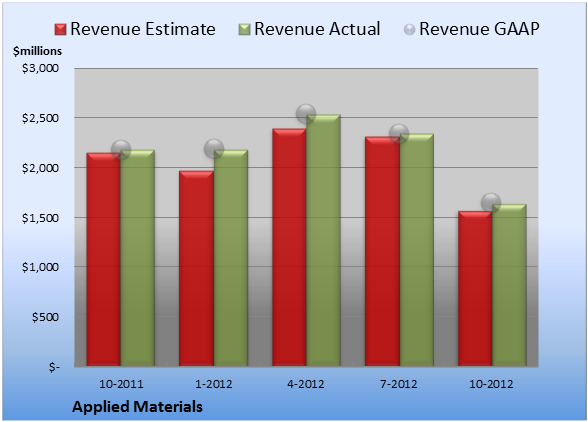Image resolution: width=588 pixels, height=422 pixels.
Task: Click the '$-' zero axis label
Action: (x=54, y=367)
